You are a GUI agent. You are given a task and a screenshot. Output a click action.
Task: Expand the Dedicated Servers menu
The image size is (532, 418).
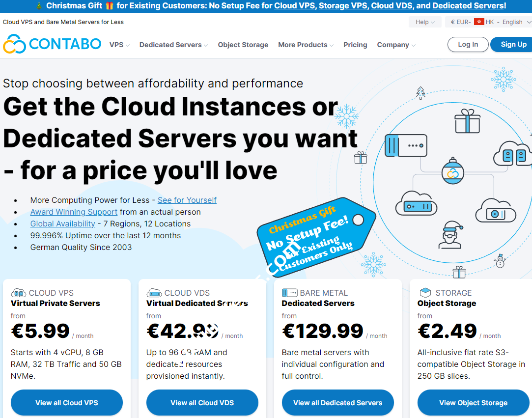[174, 45]
